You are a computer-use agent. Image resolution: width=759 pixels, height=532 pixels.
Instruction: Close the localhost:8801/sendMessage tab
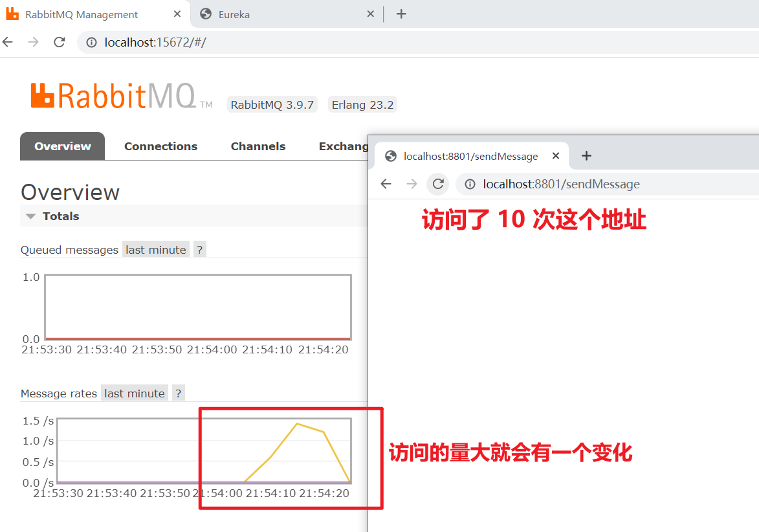[x=556, y=156]
